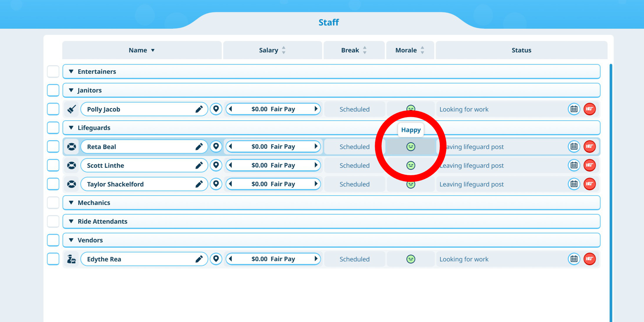The height and width of the screenshot is (322, 644).
Task: Locate Reta Beal with the map pin icon
Action: pyautogui.click(x=216, y=147)
